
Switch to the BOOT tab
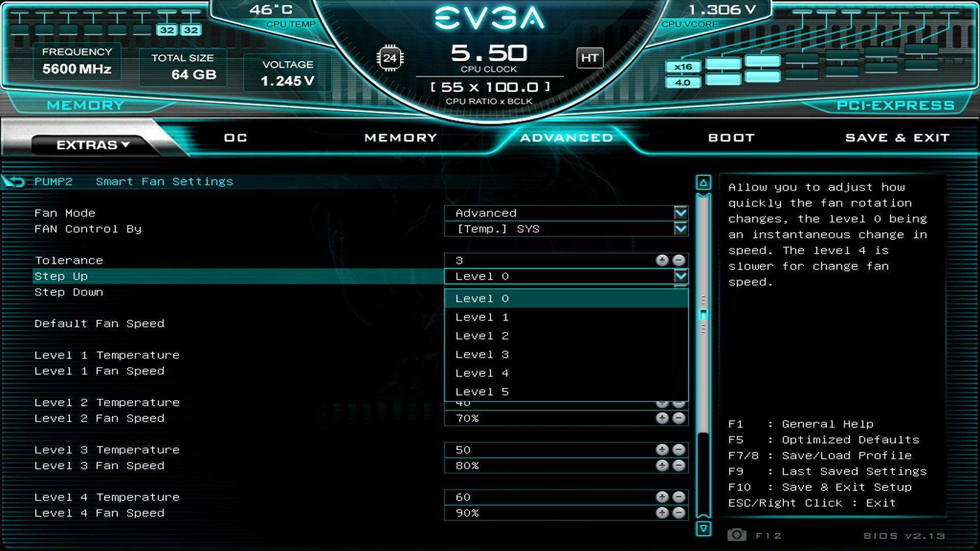click(731, 137)
